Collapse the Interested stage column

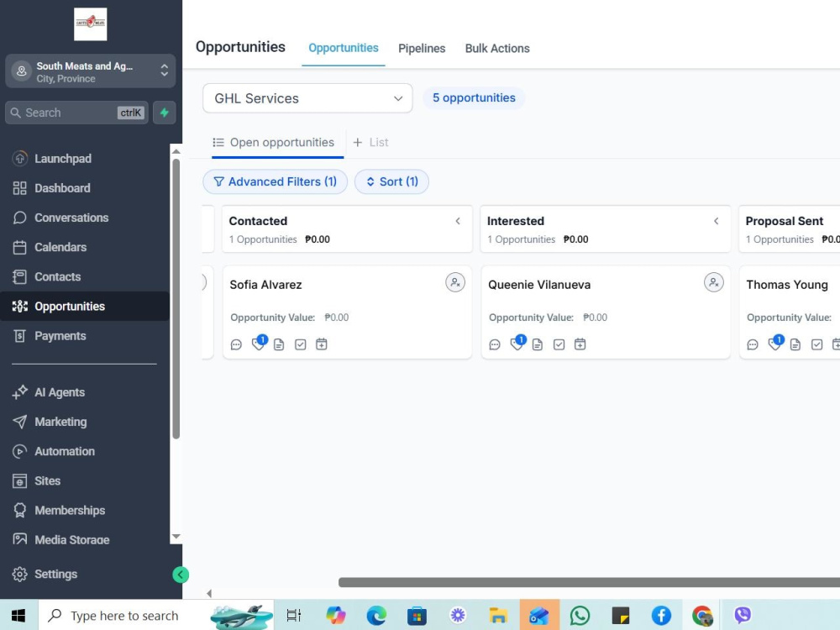[x=717, y=221]
